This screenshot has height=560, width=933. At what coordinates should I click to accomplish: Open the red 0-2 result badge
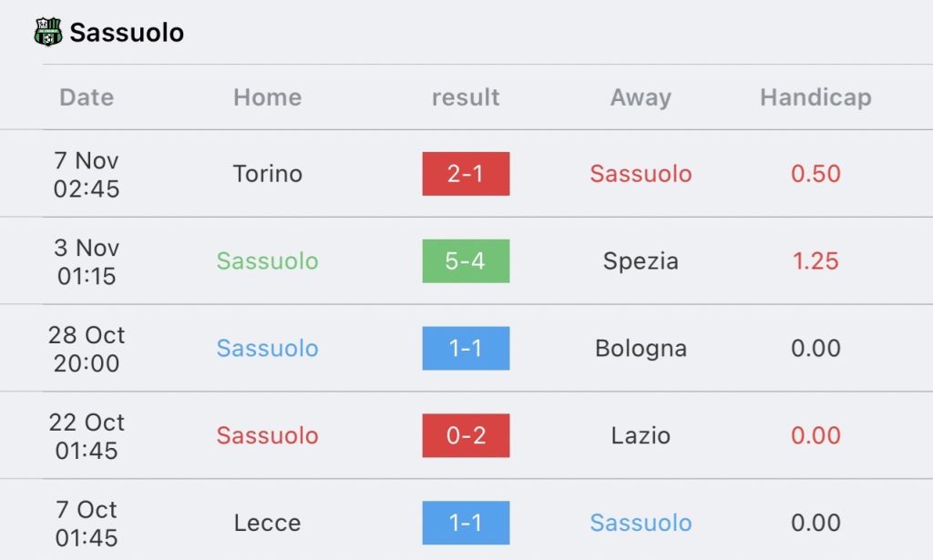click(466, 435)
